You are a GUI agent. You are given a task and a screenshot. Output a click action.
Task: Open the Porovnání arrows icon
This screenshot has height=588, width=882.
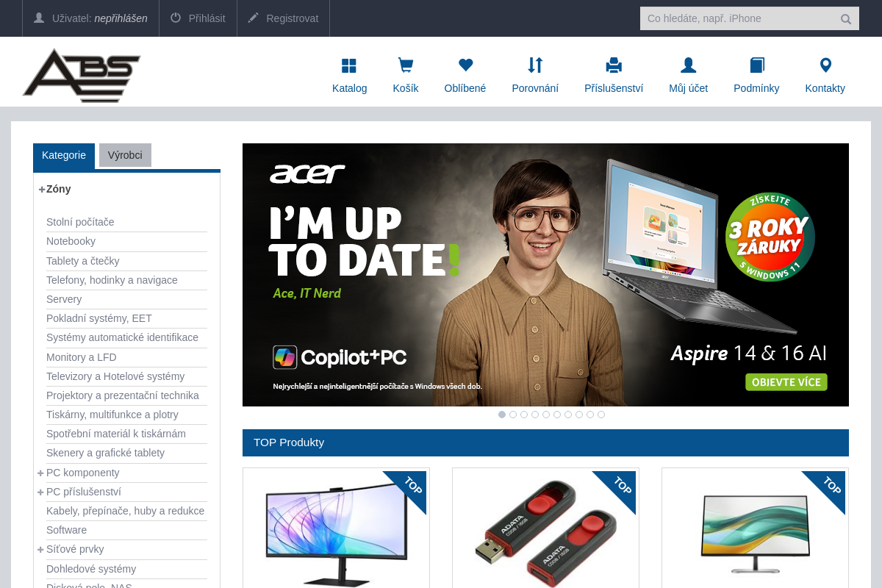click(535, 65)
